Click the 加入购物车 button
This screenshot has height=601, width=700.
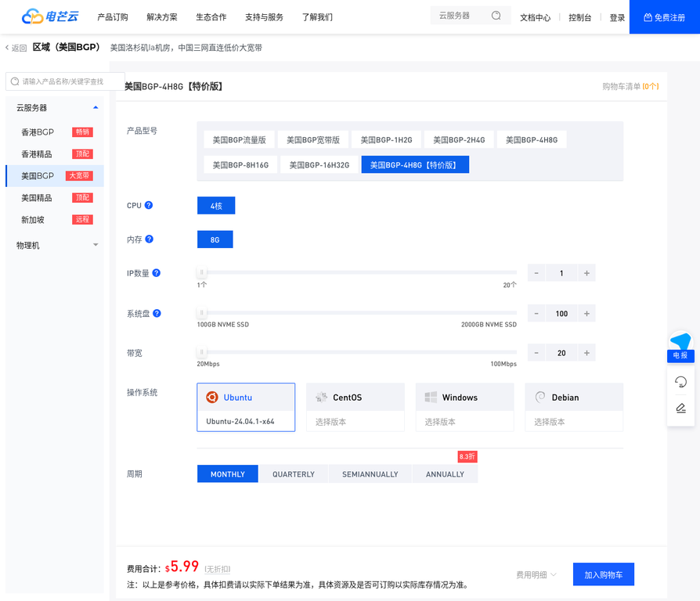click(x=603, y=574)
